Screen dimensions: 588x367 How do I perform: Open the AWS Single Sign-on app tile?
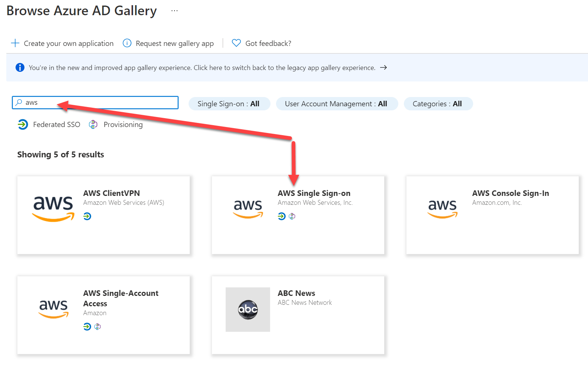tap(313, 193)
